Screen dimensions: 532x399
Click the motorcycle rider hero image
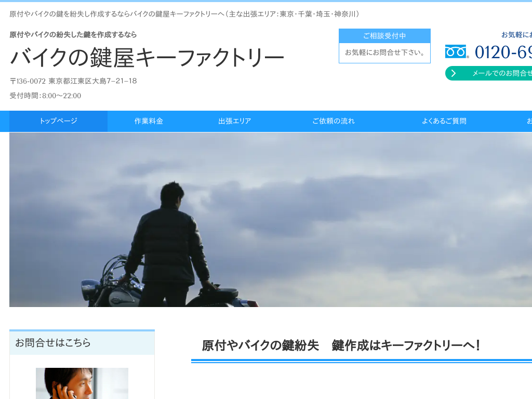coord(270,219)
